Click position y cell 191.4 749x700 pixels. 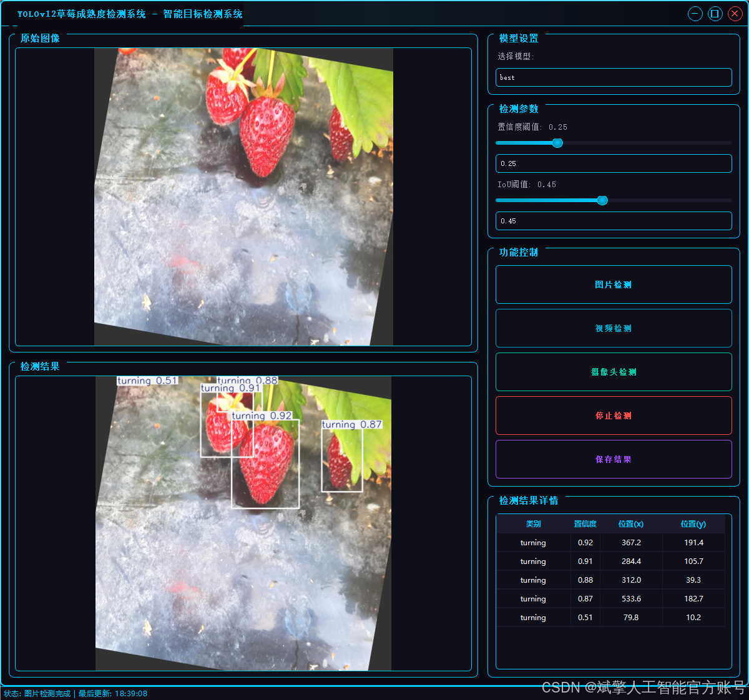tap(693, 543)
